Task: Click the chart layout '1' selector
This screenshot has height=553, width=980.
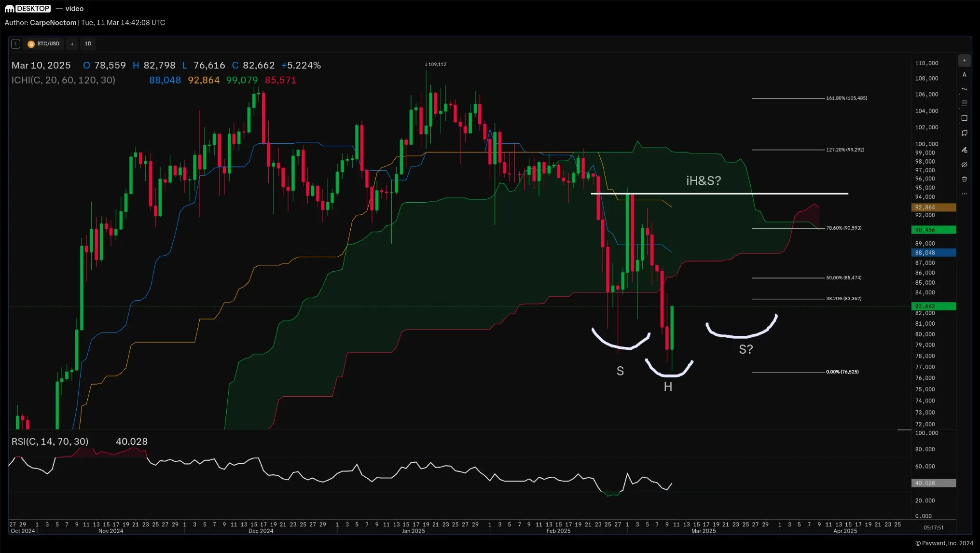Action: [x=15, y=44]
